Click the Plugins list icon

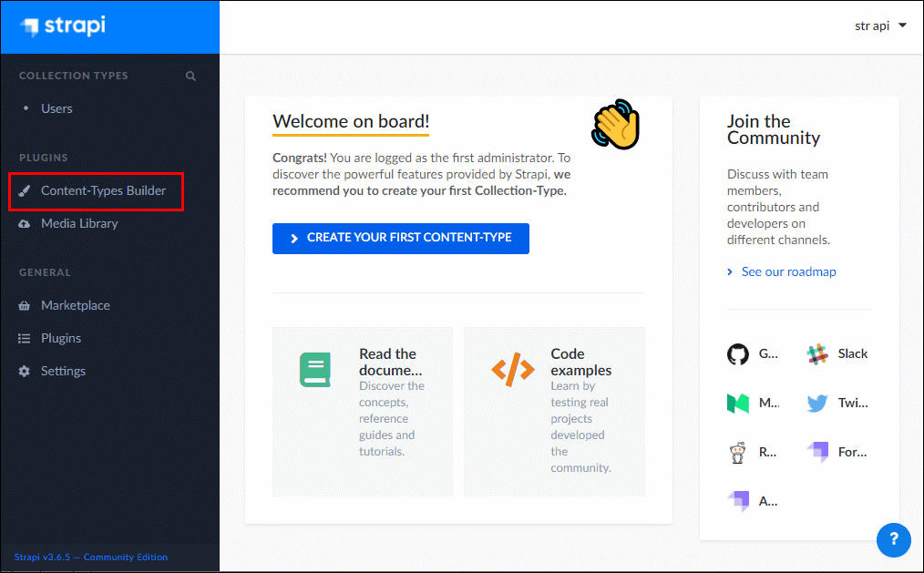(25, 339)
